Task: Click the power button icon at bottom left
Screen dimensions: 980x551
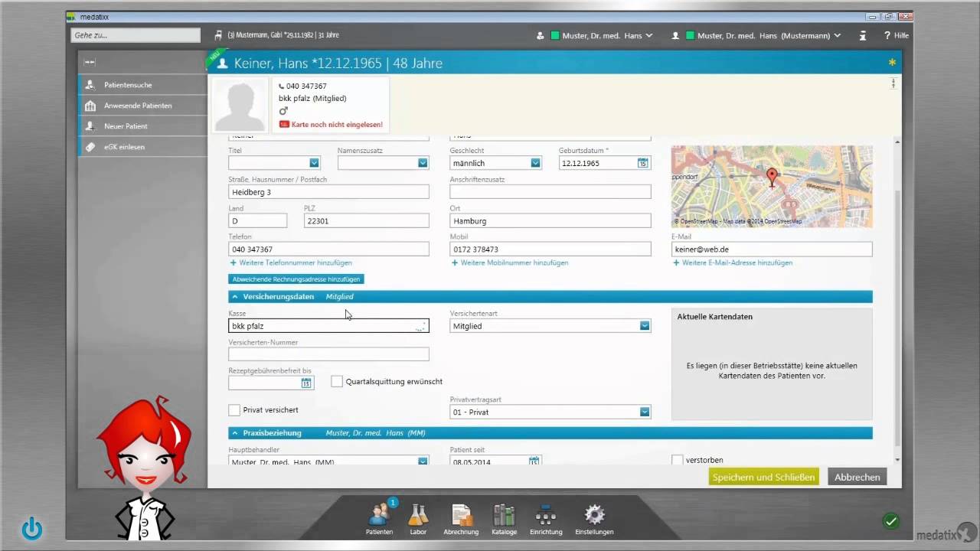Action: tap(32, 528)
